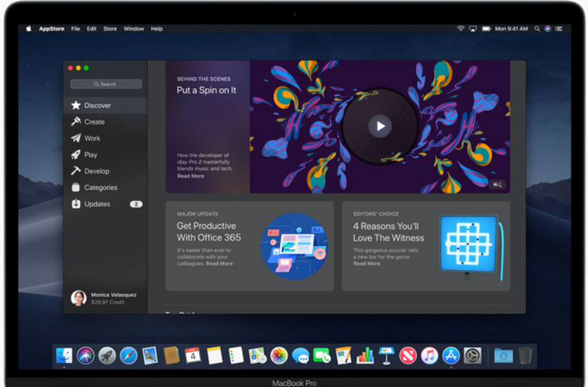Open the Trash in the Dock
The image size is (588, 387).
coord(525,355)
